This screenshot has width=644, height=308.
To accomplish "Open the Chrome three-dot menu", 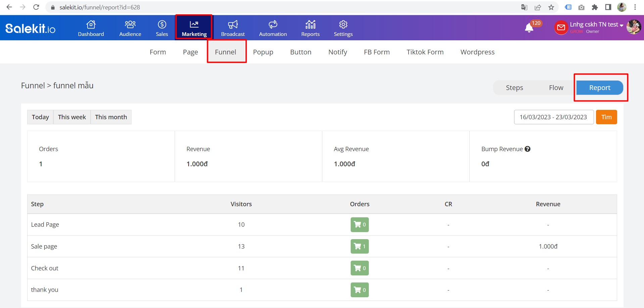I will [x=635, y=7].
